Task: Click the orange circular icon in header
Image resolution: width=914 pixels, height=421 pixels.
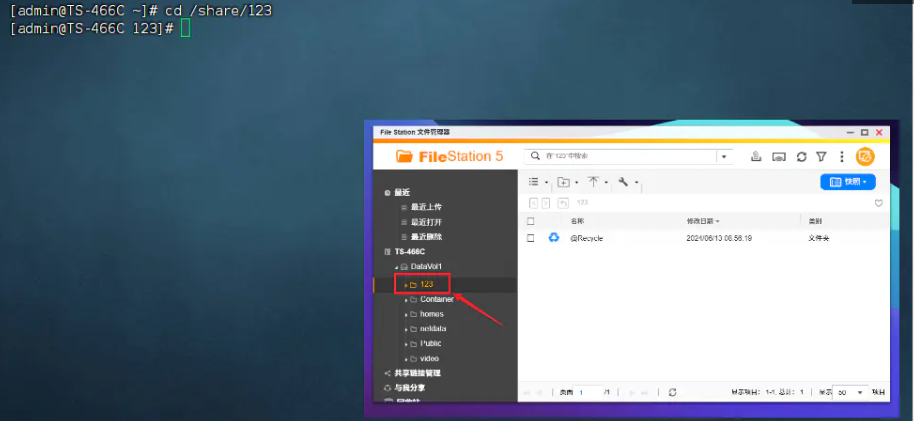Action: [x=864, y=157]
